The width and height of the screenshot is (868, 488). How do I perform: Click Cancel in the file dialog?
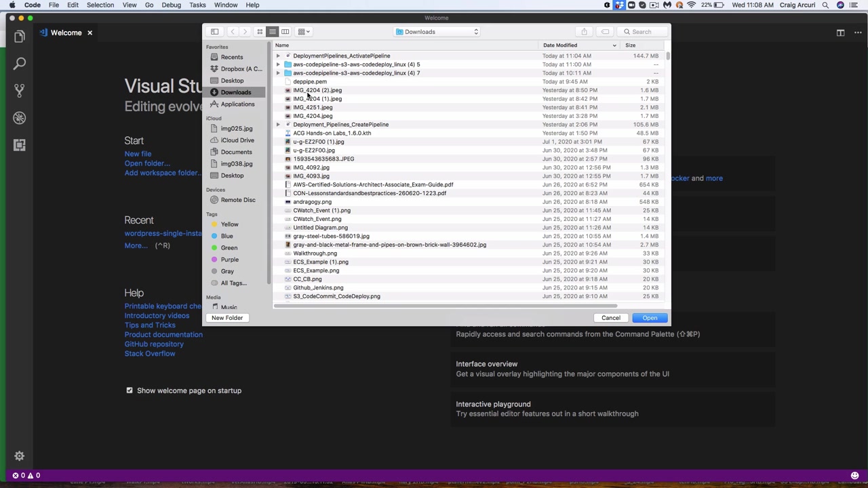[611, 318]
